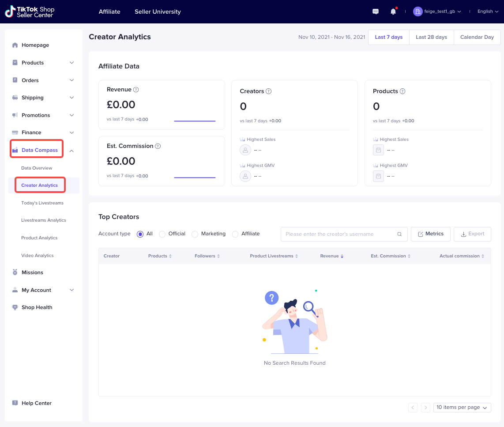Click the Products card info icon
Screen dimensions: 504x427
[402, 91]
